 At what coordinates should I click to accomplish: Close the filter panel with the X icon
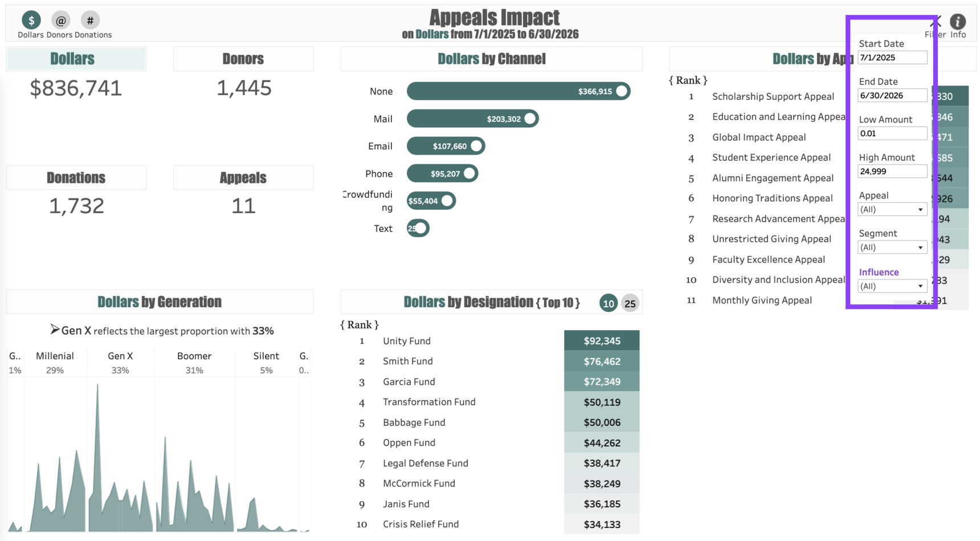[935, 22]
